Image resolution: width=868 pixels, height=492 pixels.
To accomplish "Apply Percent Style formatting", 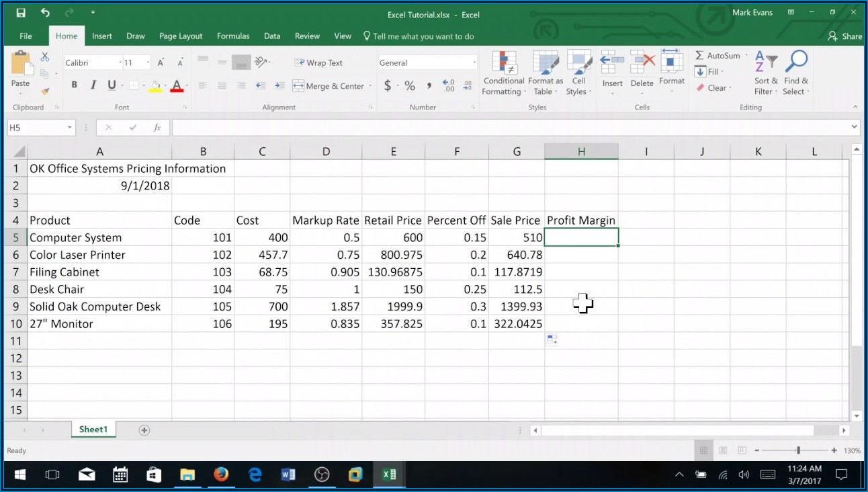I will pos(409,86).
